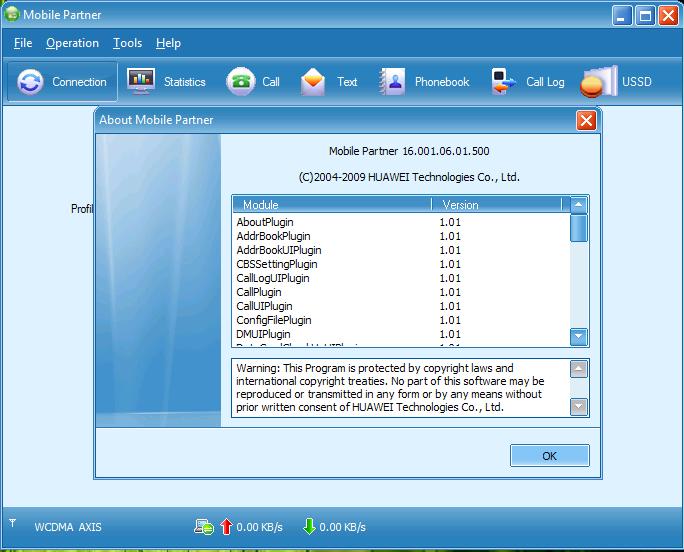684x552 pixels.
Task: Click the version number 16.001.06.01.500 text
Action: pos(445,151)
